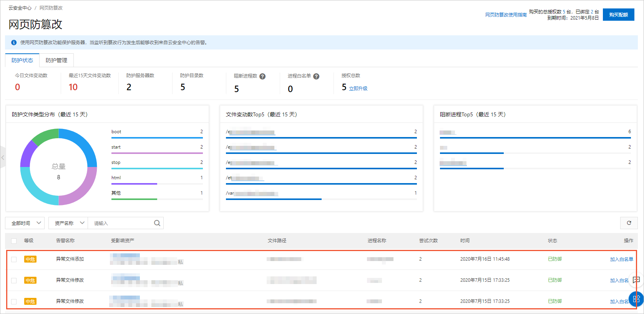
Task: Click the 进程名称 column header
Action: tap(377, 241)
